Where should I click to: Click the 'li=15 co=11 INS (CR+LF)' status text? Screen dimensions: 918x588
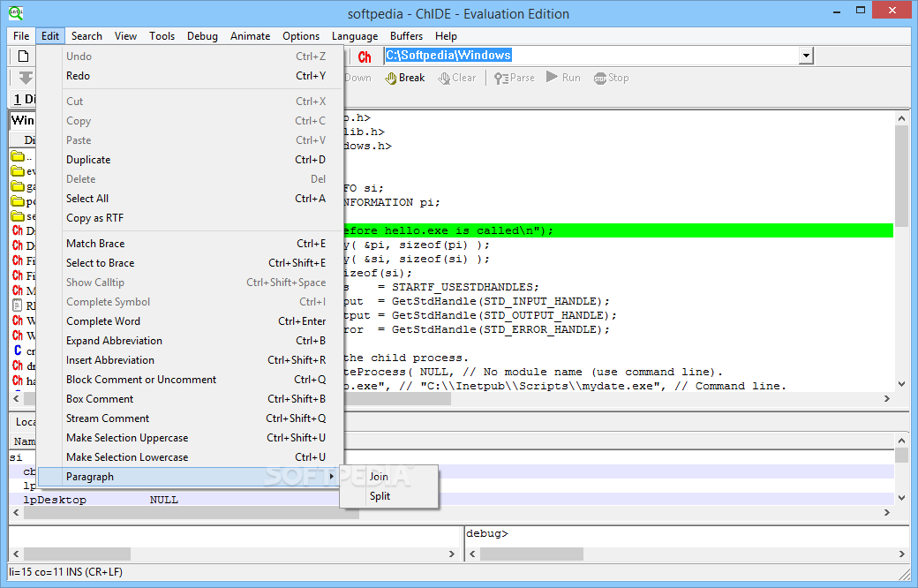tap(65, 572)
